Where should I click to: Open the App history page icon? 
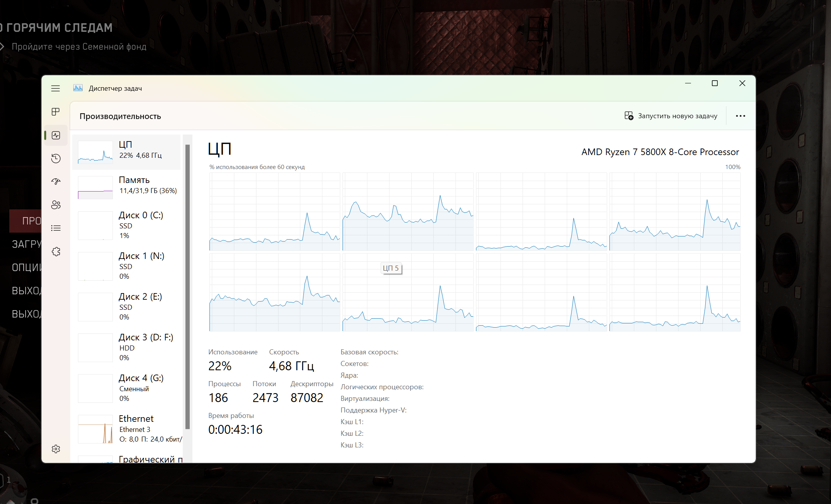tap(56, 158)
